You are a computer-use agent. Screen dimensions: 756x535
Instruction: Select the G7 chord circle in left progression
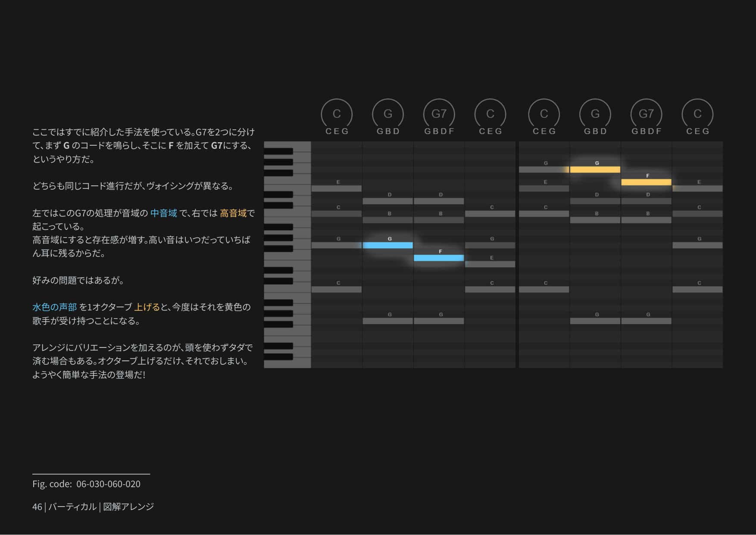[439, 114]
